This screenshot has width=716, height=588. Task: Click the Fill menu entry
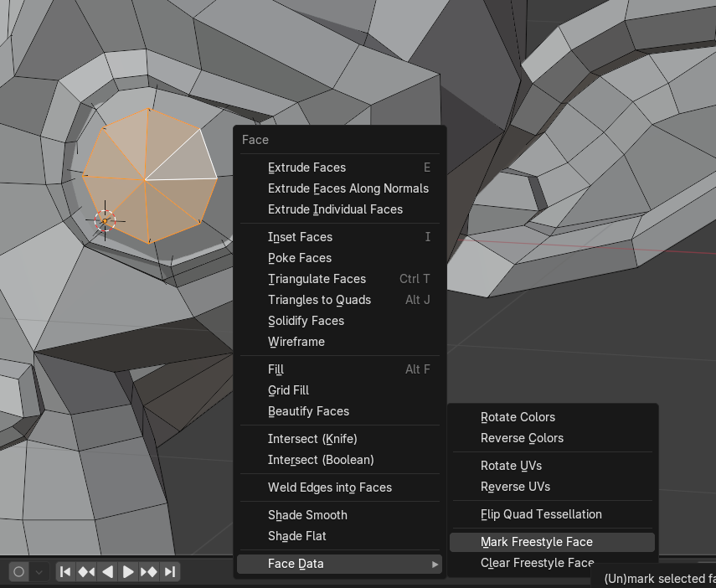pyautogui.click(x=339, y=369)
